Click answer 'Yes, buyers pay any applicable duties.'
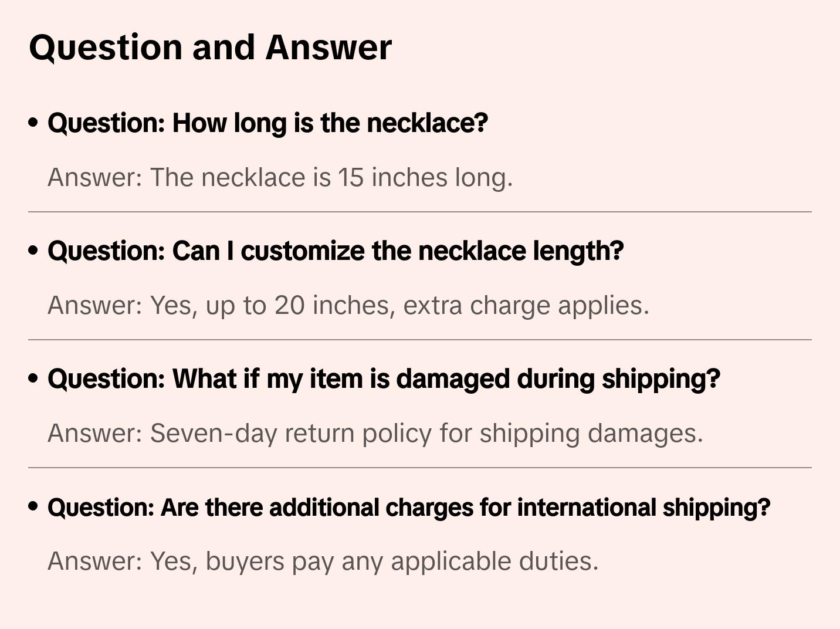 tap(323, 562)
